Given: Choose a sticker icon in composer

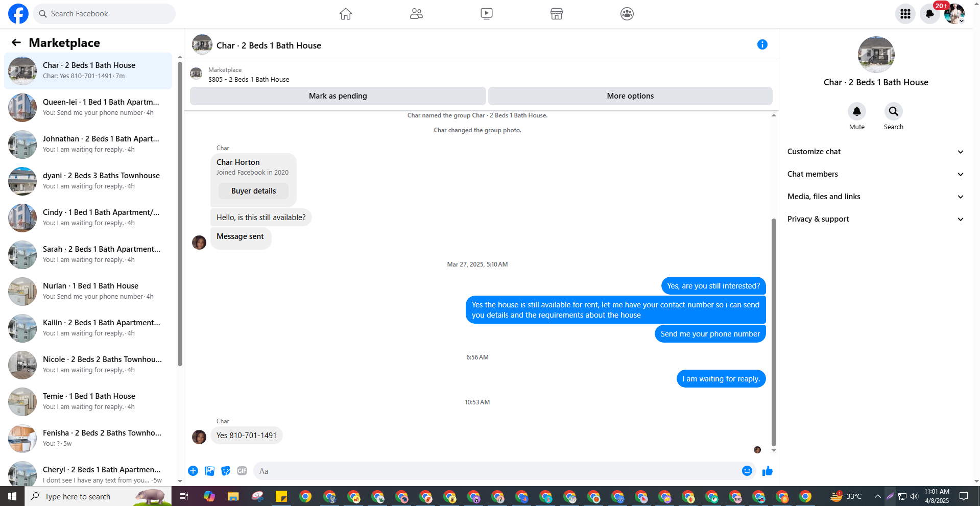Looking at the screenshot, I should [226, 471].
